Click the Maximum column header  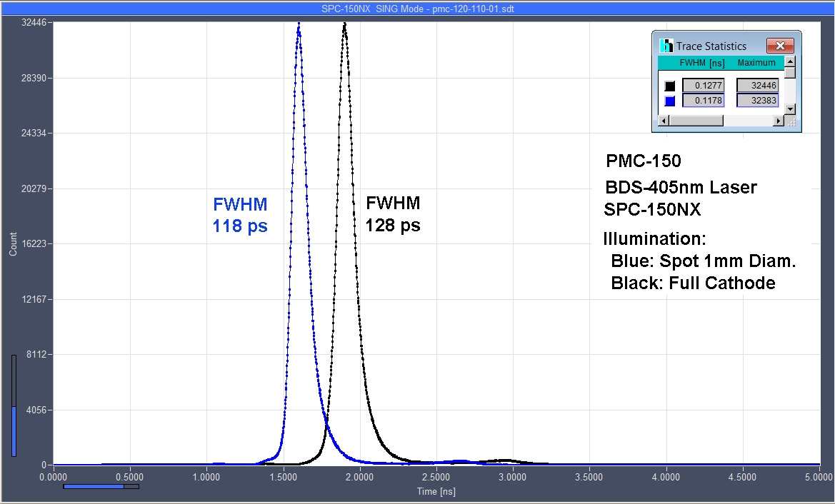(x=756, y=63)
